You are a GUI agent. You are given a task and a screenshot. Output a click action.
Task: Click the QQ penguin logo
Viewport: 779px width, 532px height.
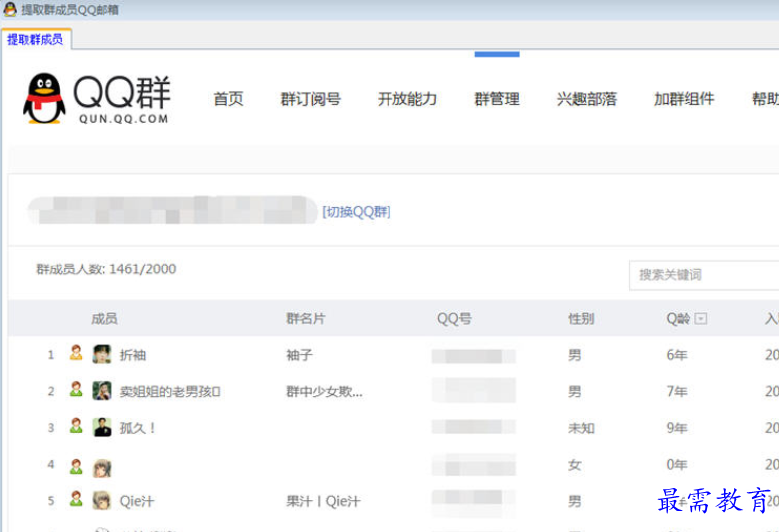point(44,98)
